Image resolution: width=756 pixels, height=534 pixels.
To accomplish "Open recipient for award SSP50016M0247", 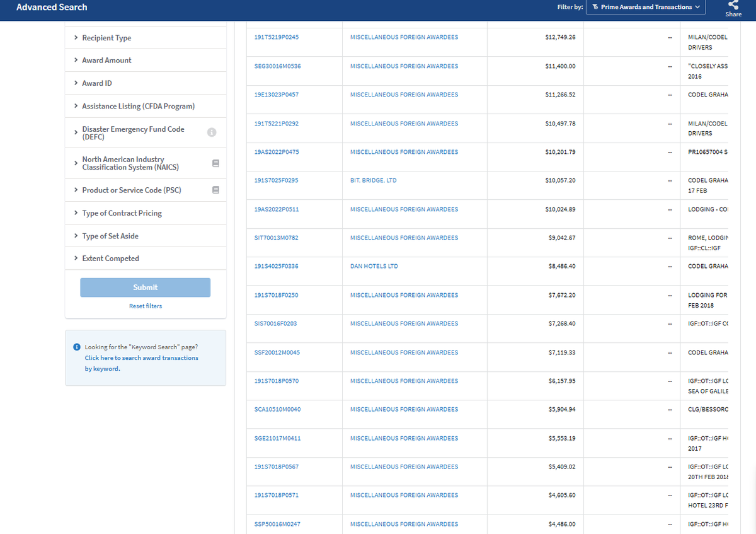I will click(x=404, y=524).
